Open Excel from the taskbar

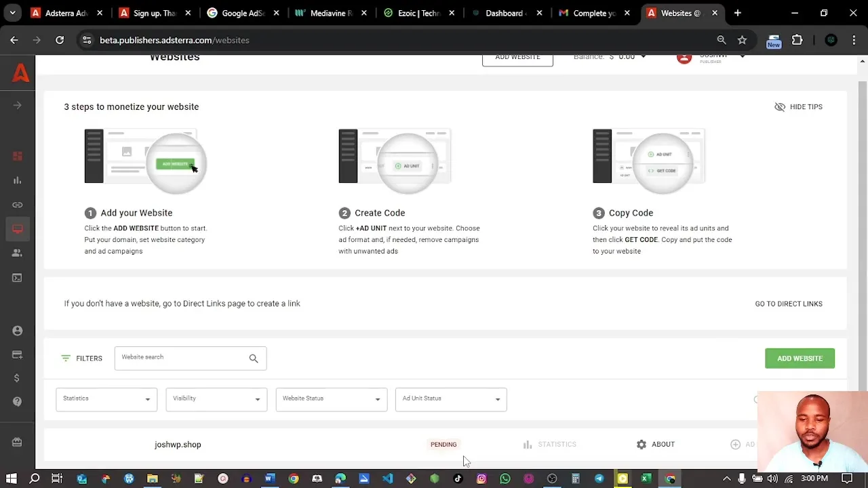[x=646, y=479]
